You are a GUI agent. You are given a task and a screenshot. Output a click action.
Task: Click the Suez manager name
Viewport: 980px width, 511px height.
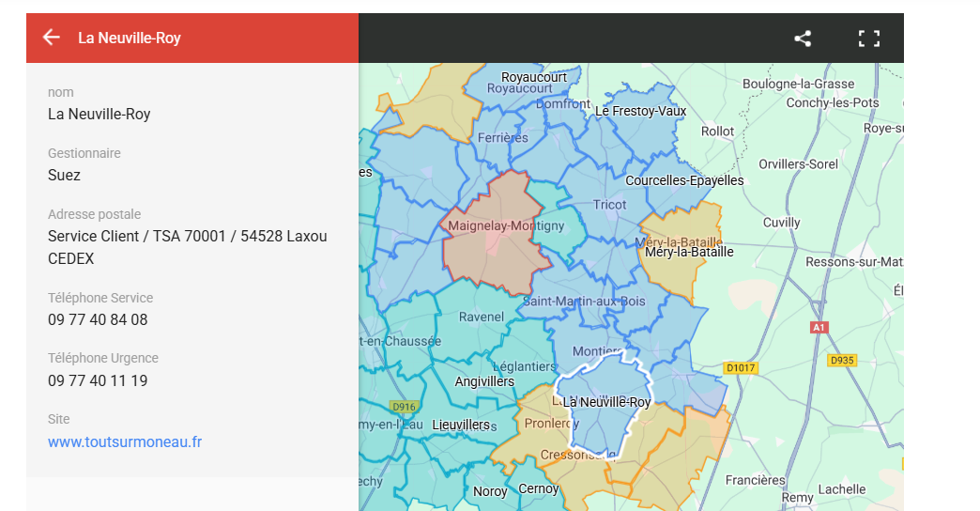coord(64,175)
